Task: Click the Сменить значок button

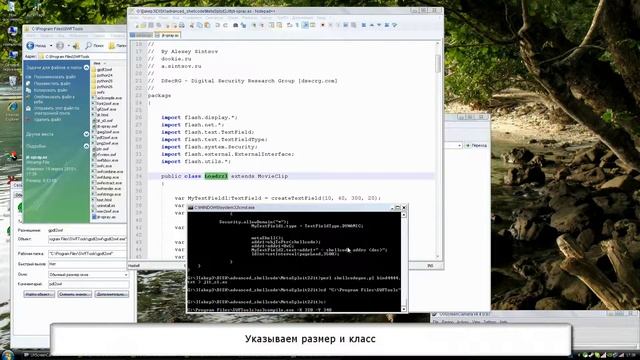Action: pyautogui.click(x=74, y=294)
